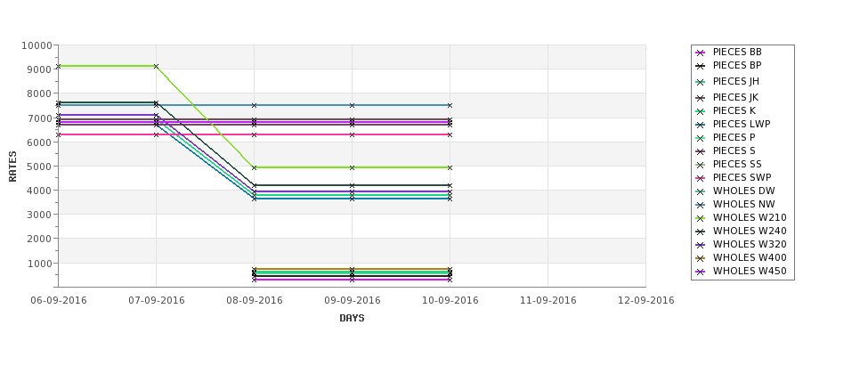
Task: Click the 08-09-2016 date axis label
Action: coord(254,301)
